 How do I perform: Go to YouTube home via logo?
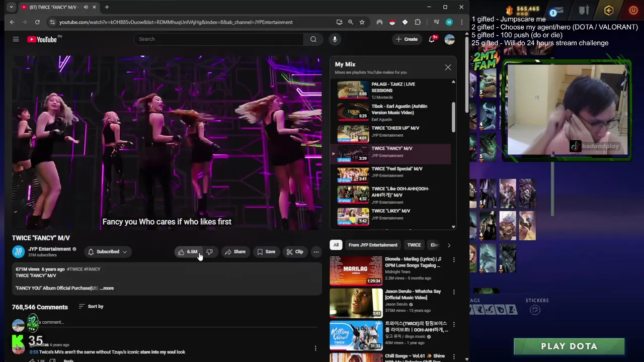42,39
